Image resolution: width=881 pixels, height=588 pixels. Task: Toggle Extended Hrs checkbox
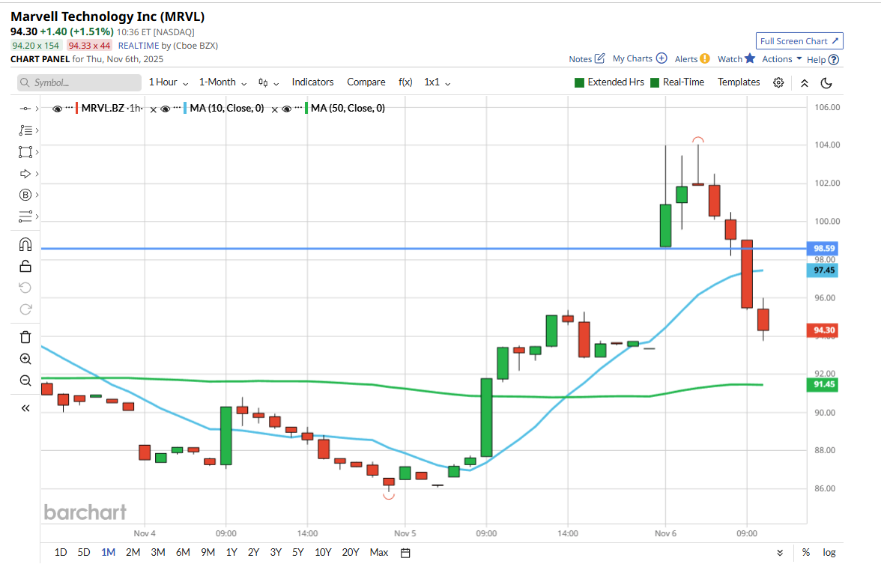[580, 82]
